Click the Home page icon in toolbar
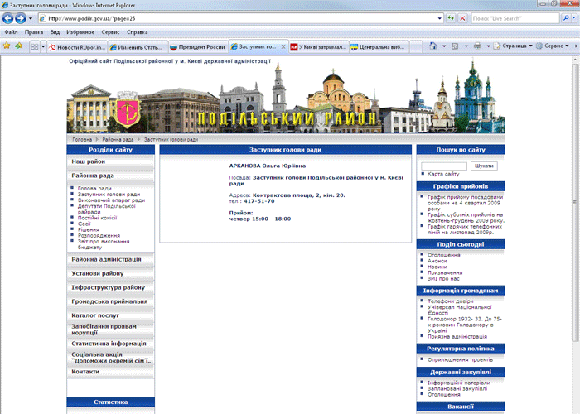 coord(433,46)
